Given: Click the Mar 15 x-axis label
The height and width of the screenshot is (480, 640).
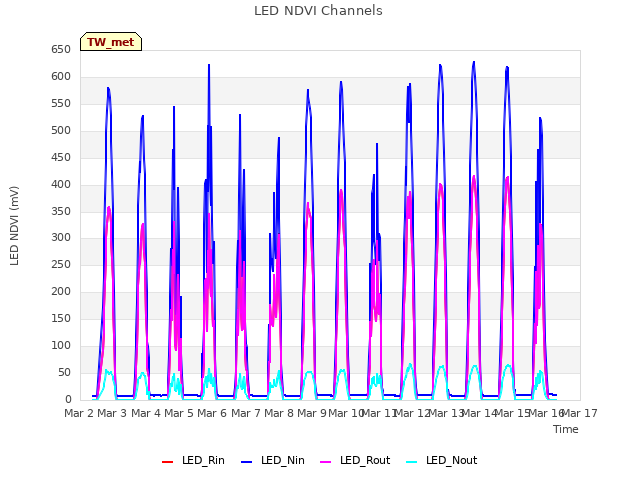Looking at the screenshot, I should click(512, 413).
